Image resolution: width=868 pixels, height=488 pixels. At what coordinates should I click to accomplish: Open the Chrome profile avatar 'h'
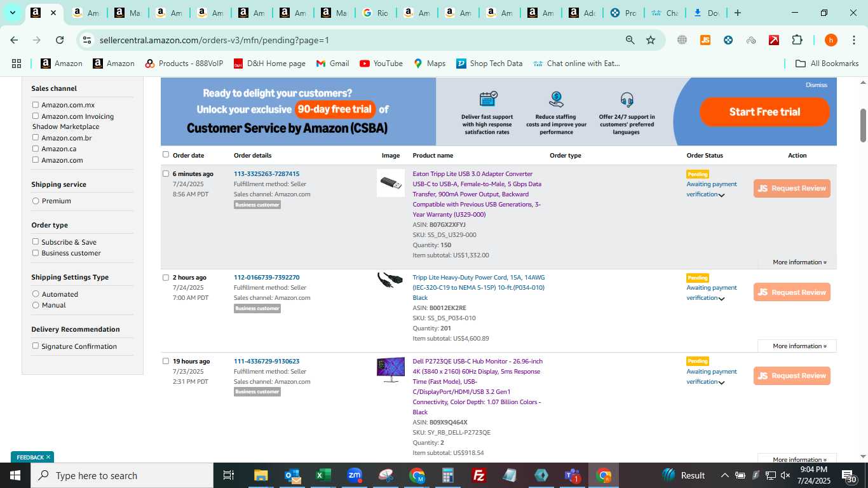tap(831, 40)
